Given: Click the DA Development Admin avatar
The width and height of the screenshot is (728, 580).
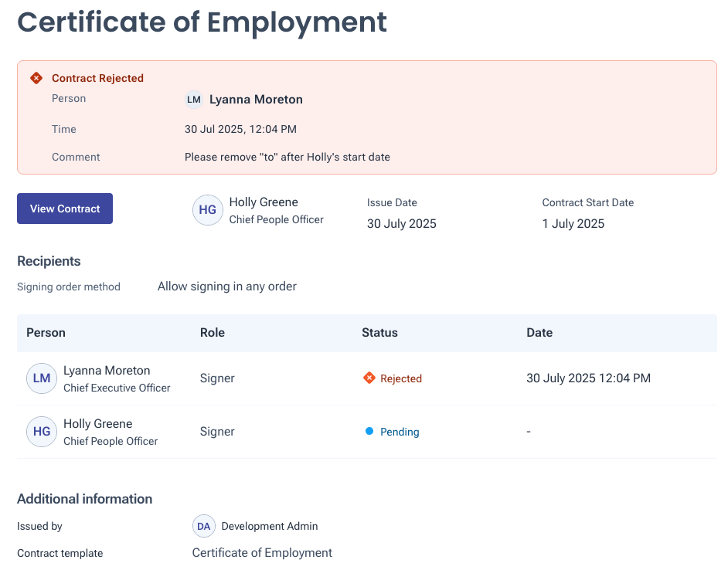Looking at the screenshot, I should (x=204, y=526).
